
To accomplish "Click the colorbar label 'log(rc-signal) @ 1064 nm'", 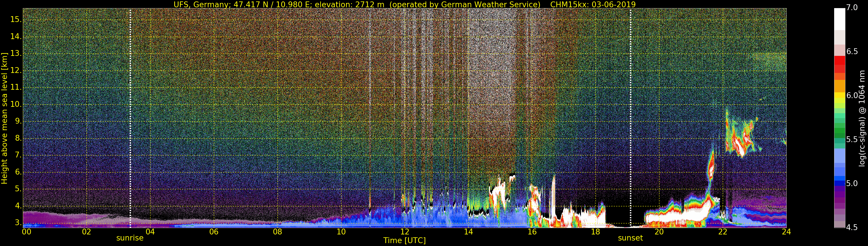I will pyautogui.click(x=862, y=118).
